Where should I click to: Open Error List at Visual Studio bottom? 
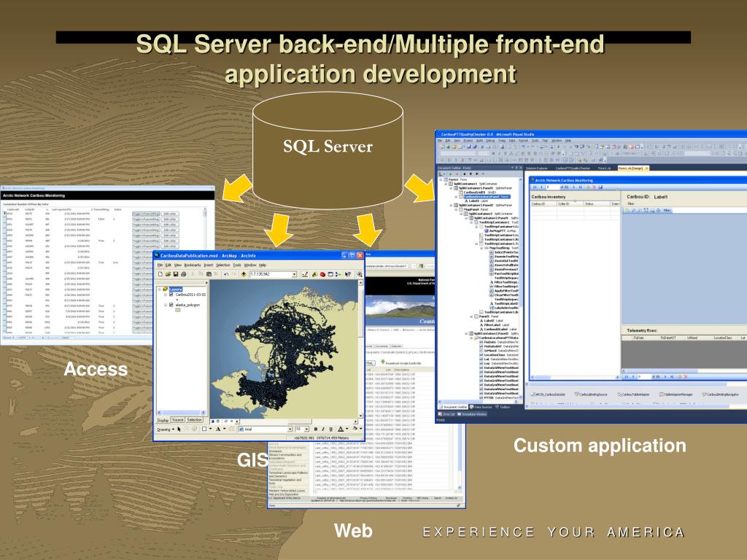click(446, 414)
